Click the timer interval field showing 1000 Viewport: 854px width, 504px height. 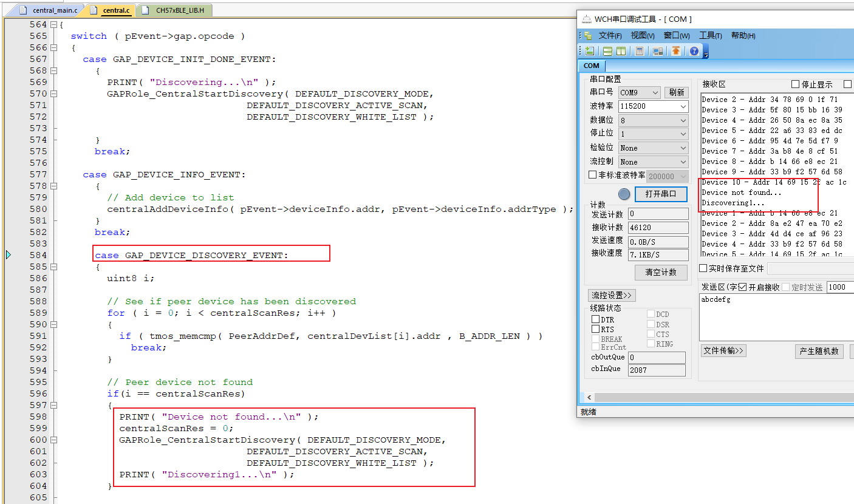pos(840,287)
